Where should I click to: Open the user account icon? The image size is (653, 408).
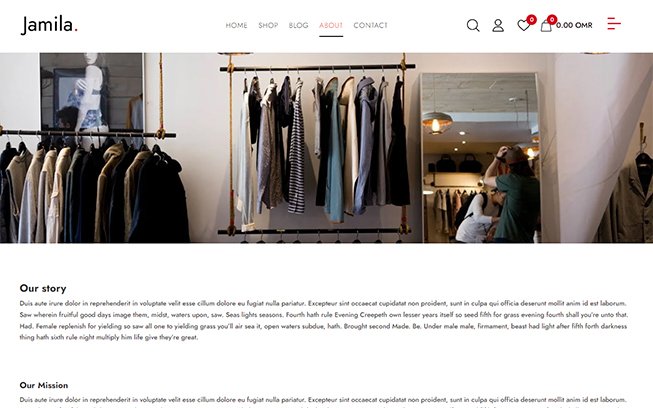click(x=498, y=25)
